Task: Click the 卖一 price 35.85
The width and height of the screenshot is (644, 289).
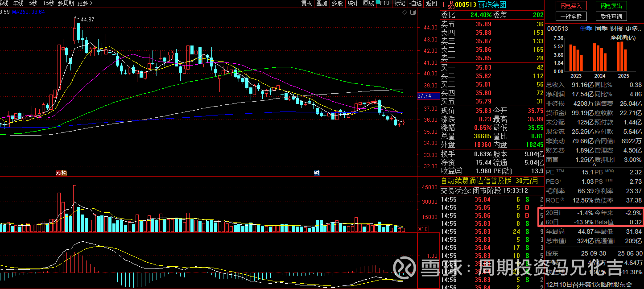Action: 483,58
